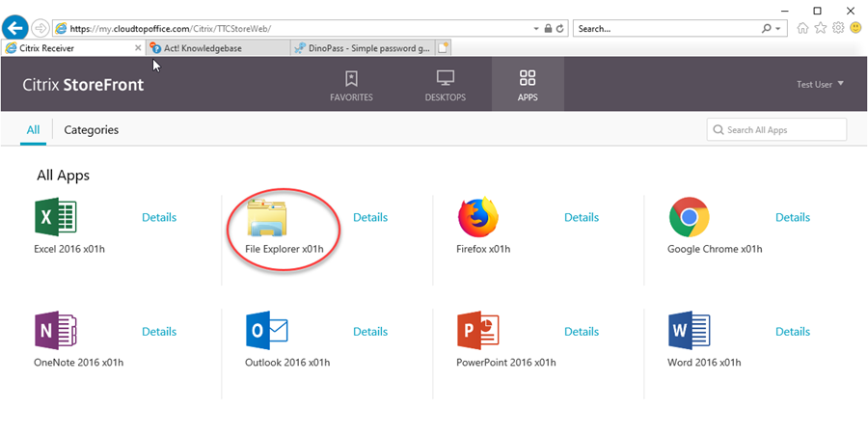Maximize the browser window
Image resolution: width=868 pixels, height=436 pixels.
click(x=817, y=10)
